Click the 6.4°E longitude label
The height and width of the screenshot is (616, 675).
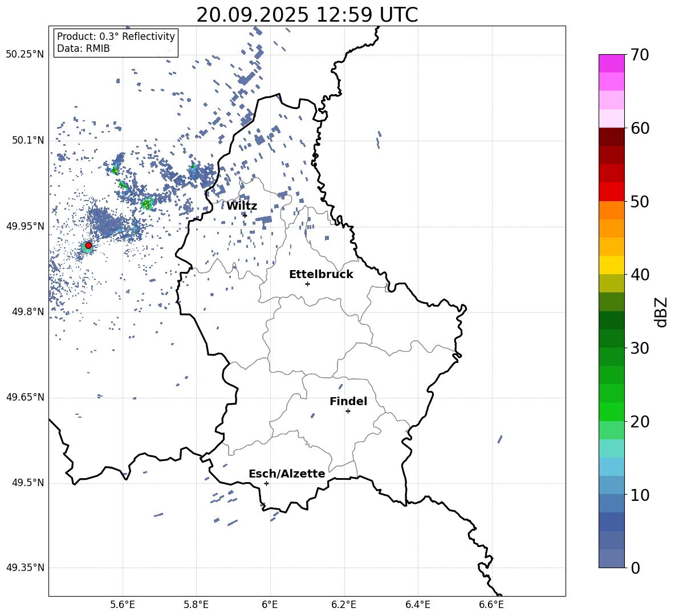pyautogui.click(x=417, y=605)
